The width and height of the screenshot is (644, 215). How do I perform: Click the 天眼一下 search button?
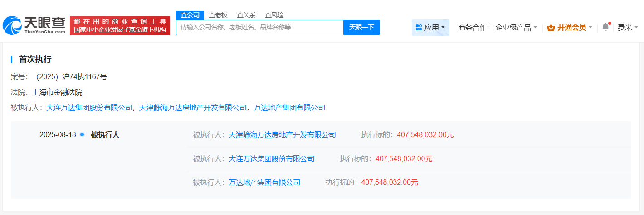pos(361,27)
